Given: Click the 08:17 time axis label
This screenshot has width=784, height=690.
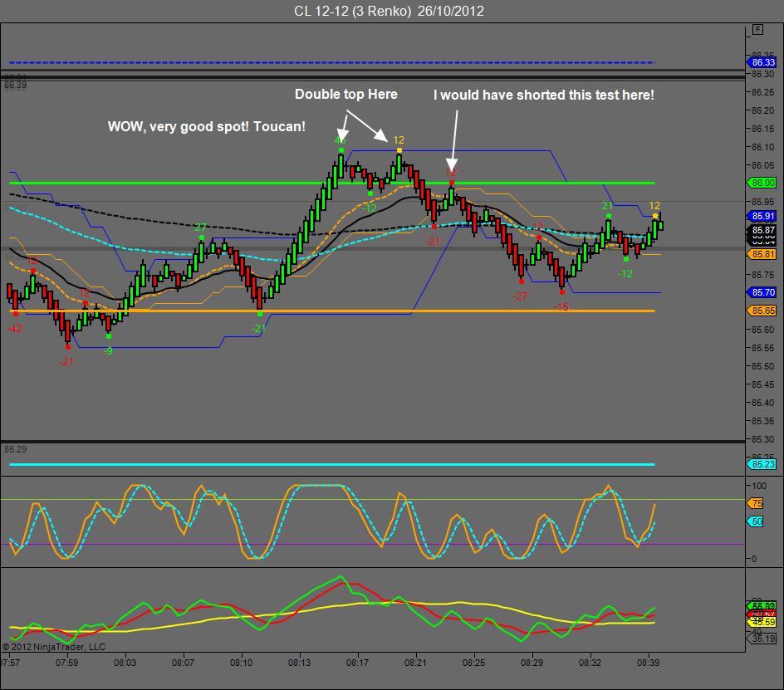Looking at the screenshot, I should coord(357,663).
